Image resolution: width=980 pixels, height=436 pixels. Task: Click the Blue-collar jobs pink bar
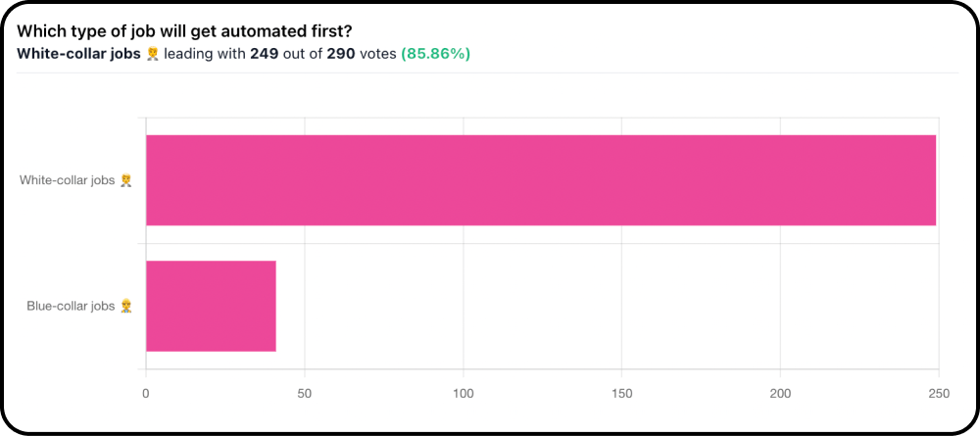pyautogui.click(x=211, y=306)
